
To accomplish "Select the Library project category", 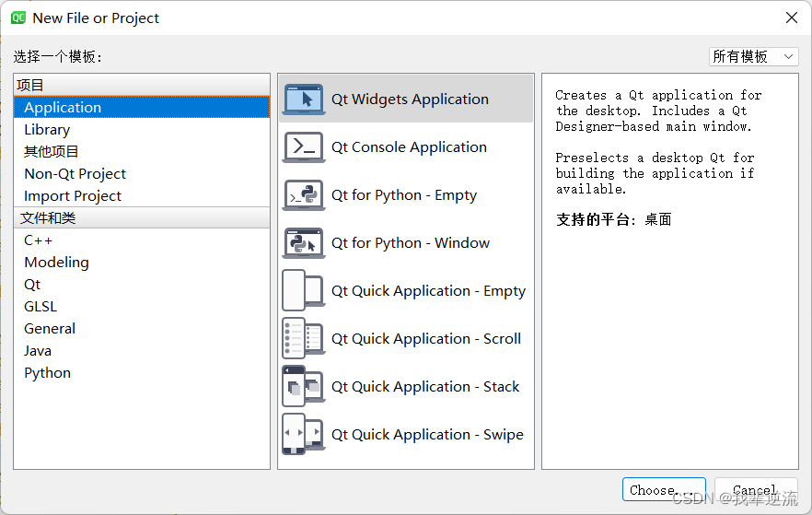I will (142, 130).
